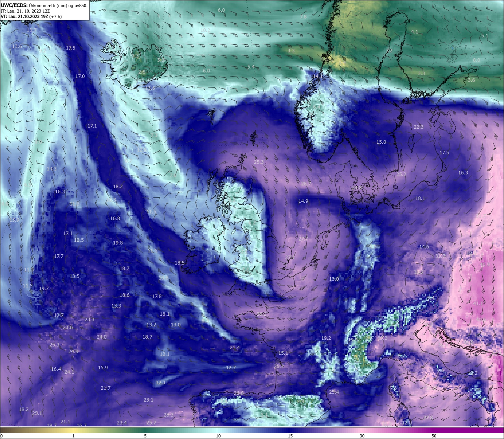Viewport: 504px width, 439px height.
Task: Click the 7.8 value label
Action: pos(303,17)
